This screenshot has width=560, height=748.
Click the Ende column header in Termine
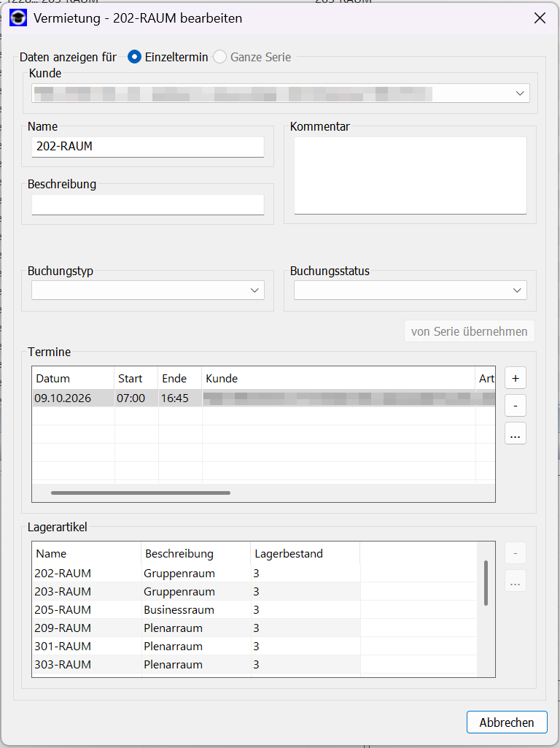(x=180, y=378)
